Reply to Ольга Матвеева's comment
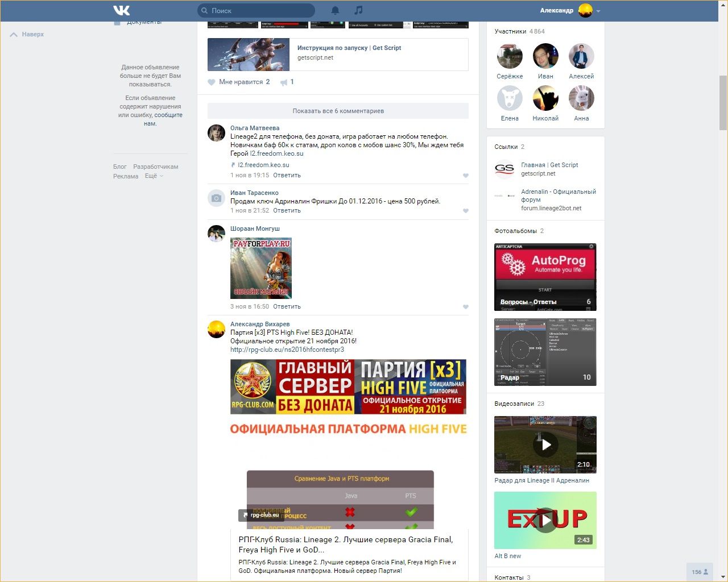 click(287, 175)
